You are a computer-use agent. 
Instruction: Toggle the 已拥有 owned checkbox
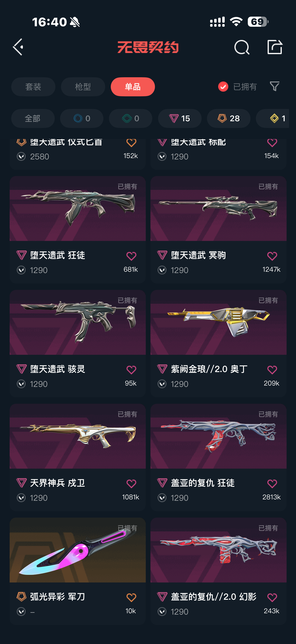(223, 87)
